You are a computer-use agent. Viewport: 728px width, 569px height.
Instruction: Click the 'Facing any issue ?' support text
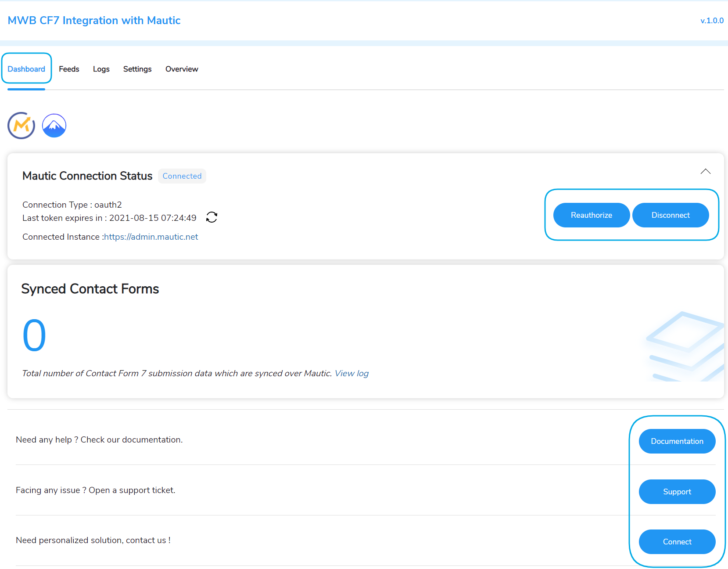tap(95, 490)
